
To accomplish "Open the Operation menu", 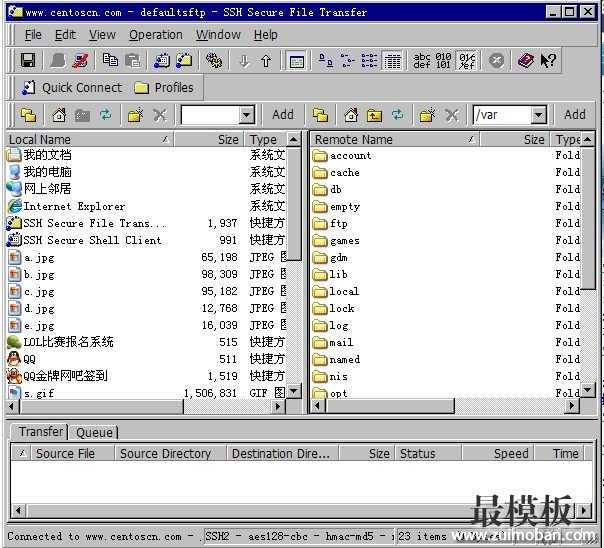I will pos(156,35).
